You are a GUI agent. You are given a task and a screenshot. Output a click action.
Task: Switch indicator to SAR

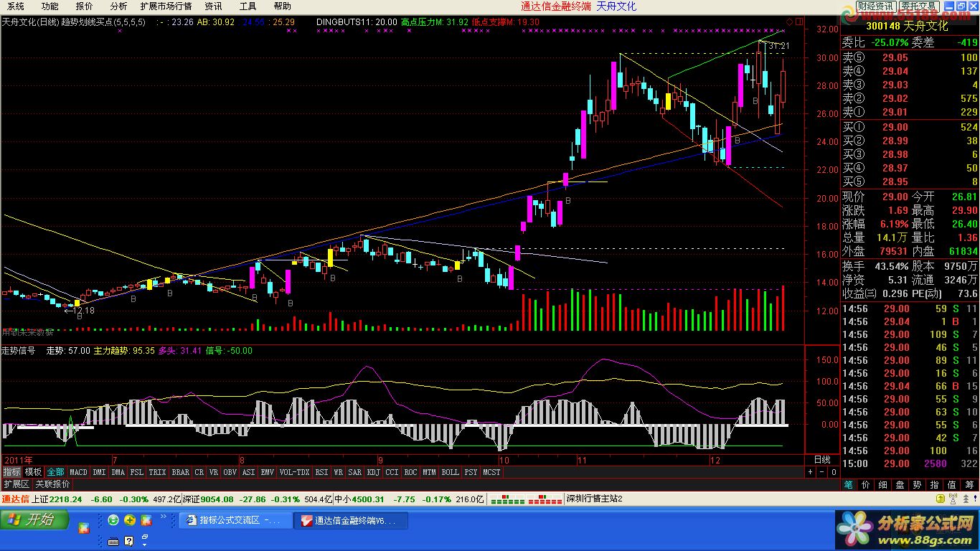point(355,472)
